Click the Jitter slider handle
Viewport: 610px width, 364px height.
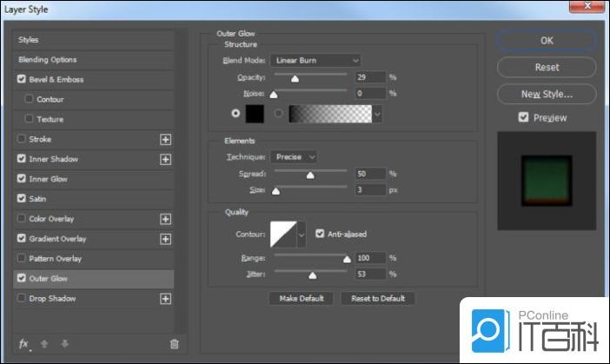313,275
